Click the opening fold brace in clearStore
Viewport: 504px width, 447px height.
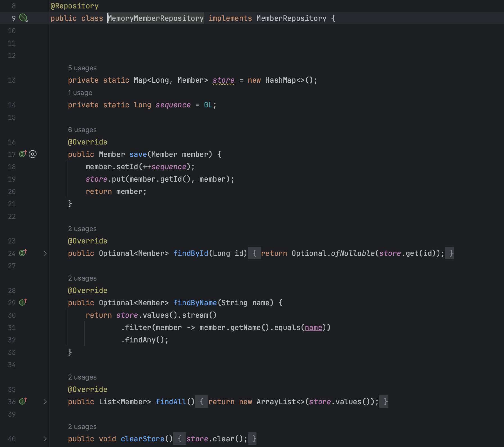point(180,439)
